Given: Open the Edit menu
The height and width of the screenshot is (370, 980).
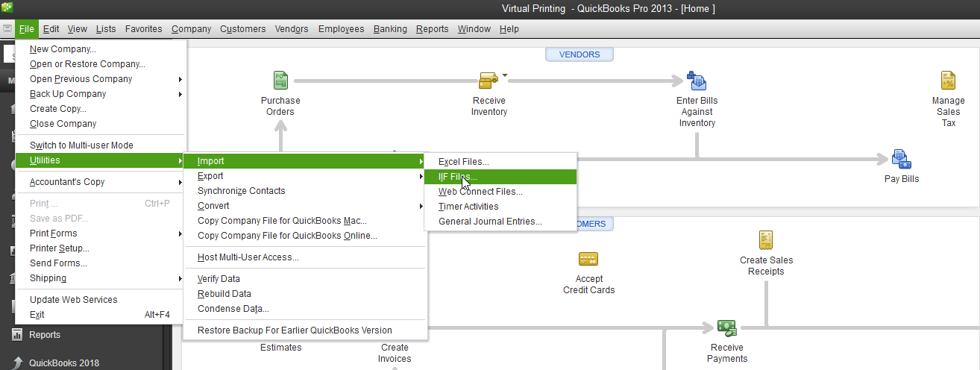Looking at the screenshot, I should [x=51, y=29].
